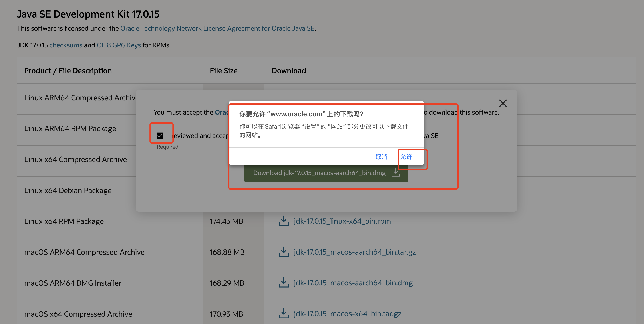Click the macOS ARM64 Compressed Archive row label
The image size is (644, 324).
(84, 252)
